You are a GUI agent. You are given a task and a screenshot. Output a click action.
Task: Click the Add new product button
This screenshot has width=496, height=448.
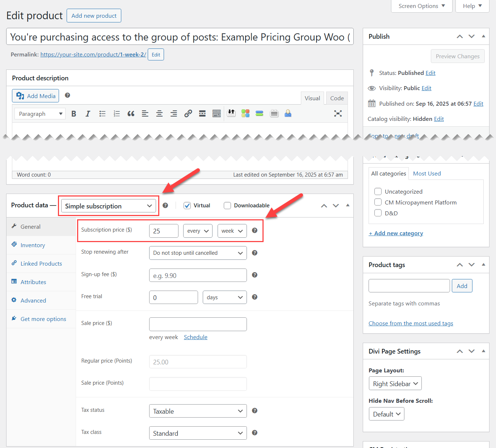(x=94, y=16)
